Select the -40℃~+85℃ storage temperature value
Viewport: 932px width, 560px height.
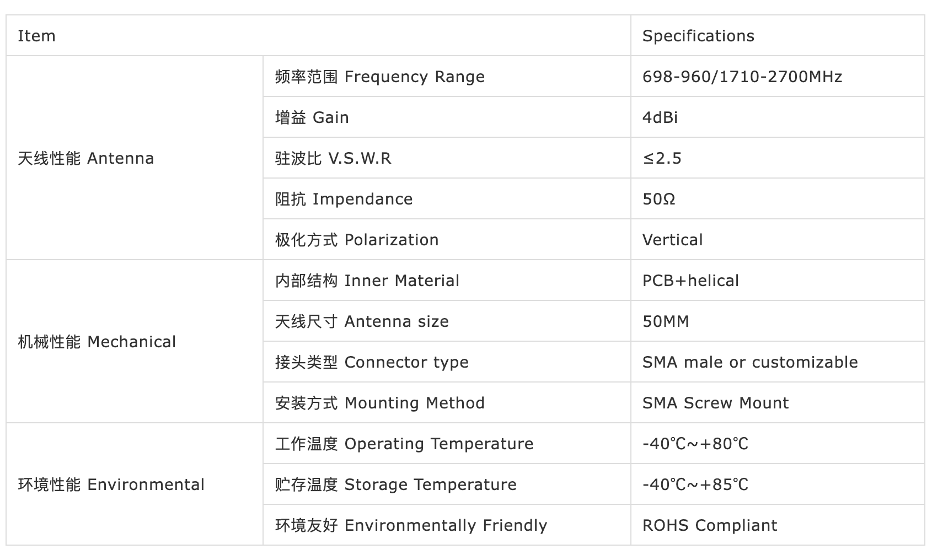[695, 484]
